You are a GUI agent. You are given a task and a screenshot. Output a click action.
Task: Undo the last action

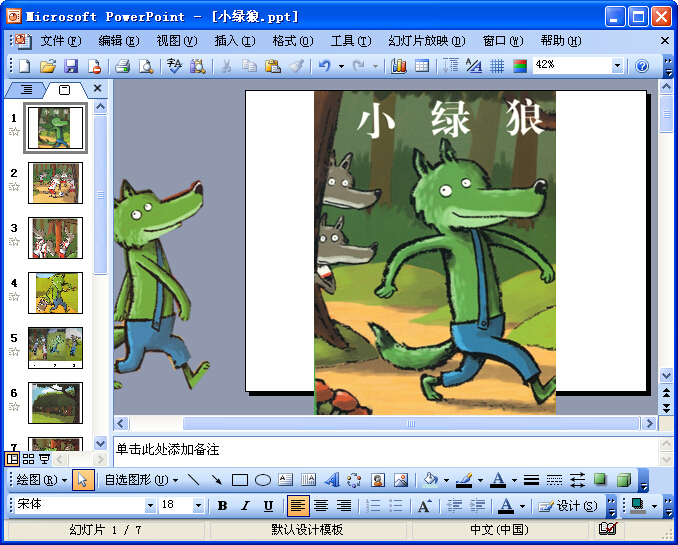[x=325, y=66]
